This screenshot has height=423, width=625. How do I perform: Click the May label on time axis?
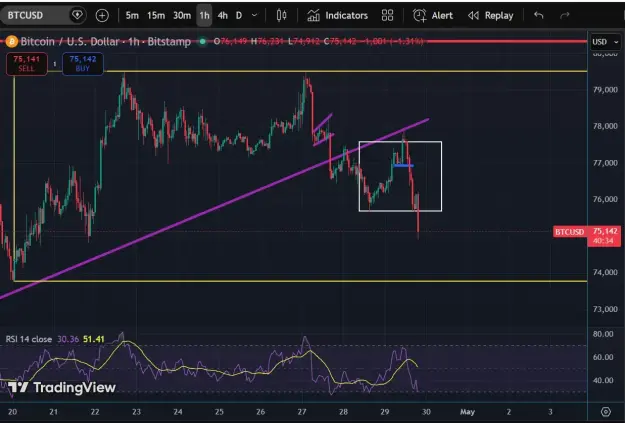click(x=468, y=412)
